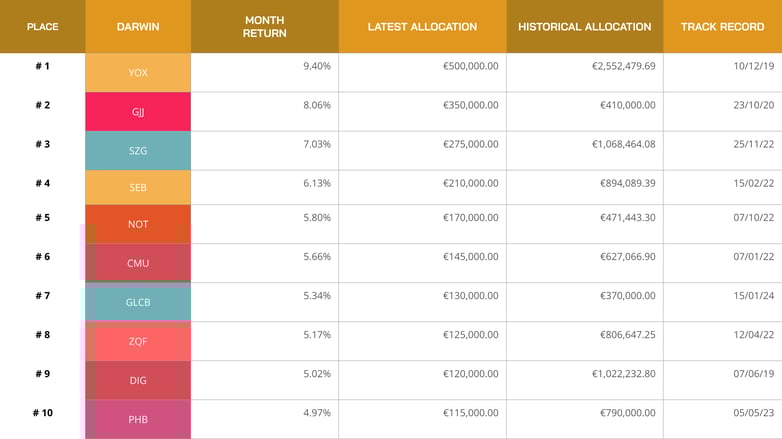Select the €2,552,479.69 historical allocation cell
Image resolution: width=782 pixels, height=439 pixels.
tap(623, 66)
